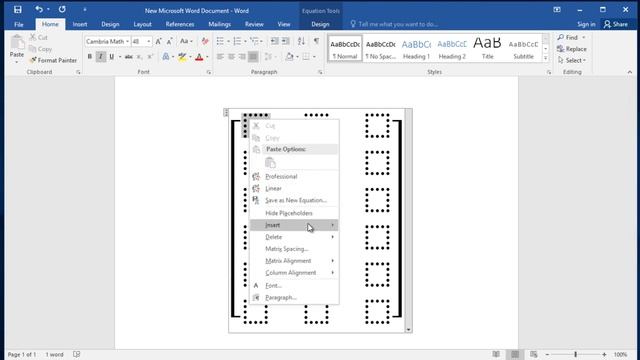Clear all formatting with eraser icon
This screenshot has width=640, height=360.
point(205,41)
